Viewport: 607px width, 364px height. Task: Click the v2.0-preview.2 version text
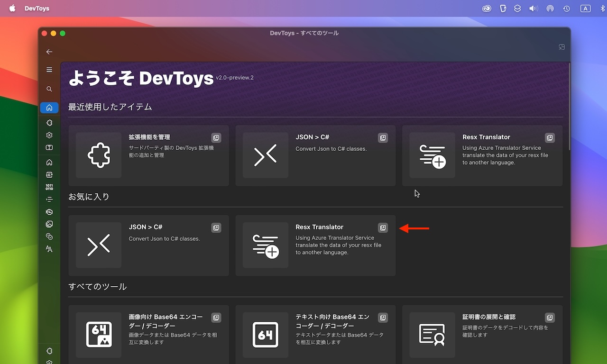pos(235,77)
